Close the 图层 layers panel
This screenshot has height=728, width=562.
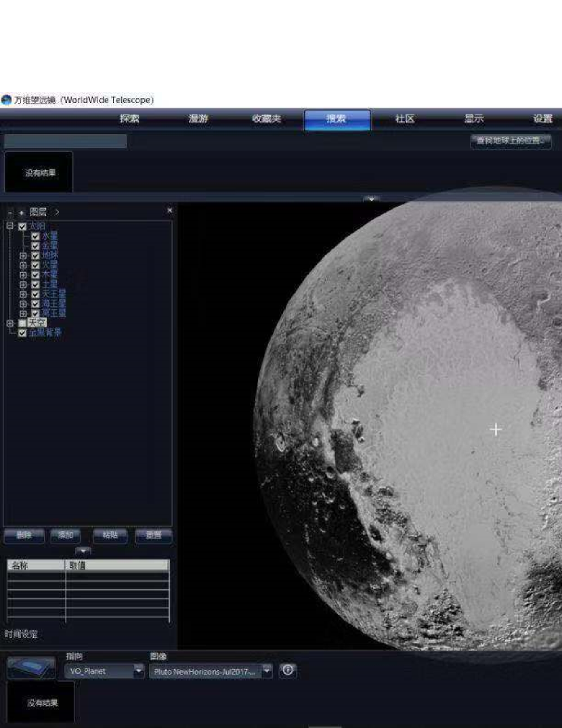[170, 211]
